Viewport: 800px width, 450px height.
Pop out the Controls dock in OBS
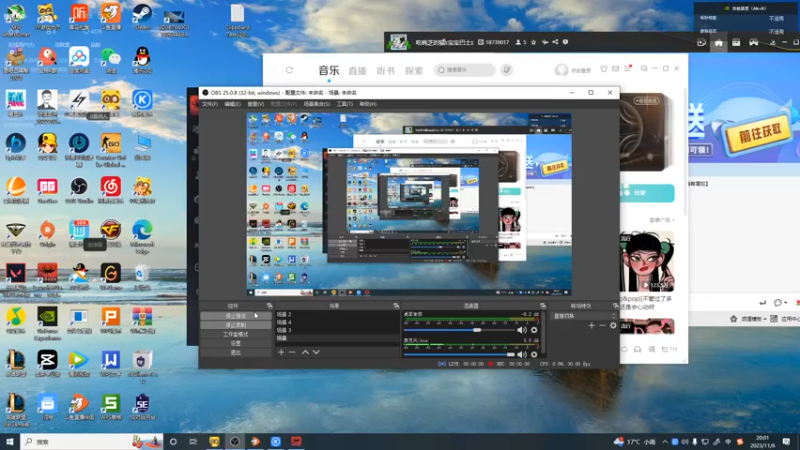click(x=269, y=306)
